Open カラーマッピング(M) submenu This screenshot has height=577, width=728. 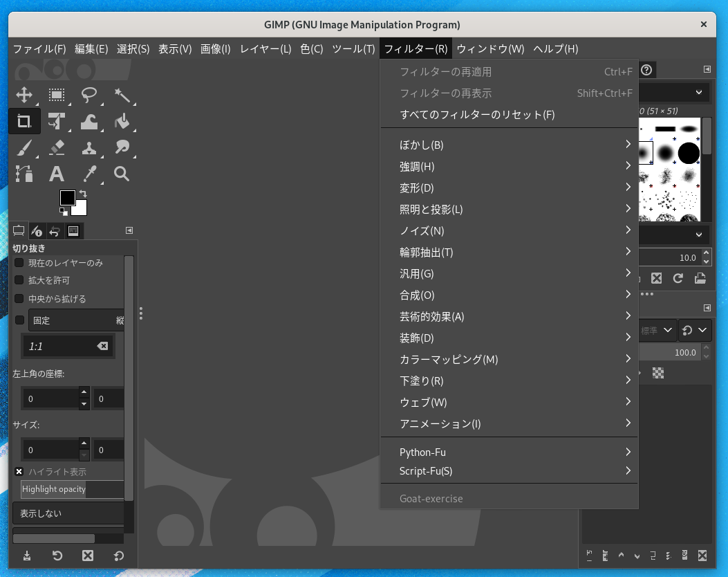[509, 359]
